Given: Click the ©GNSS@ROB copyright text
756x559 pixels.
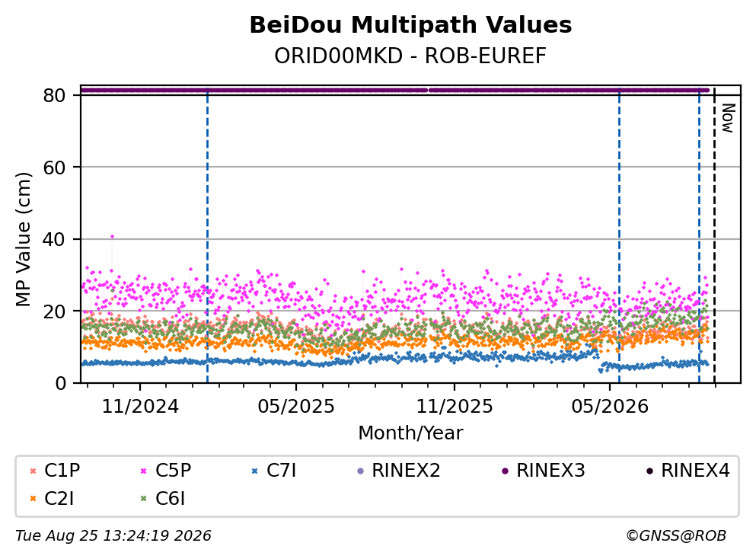Looking at the screenshot, I should point(676,536).
